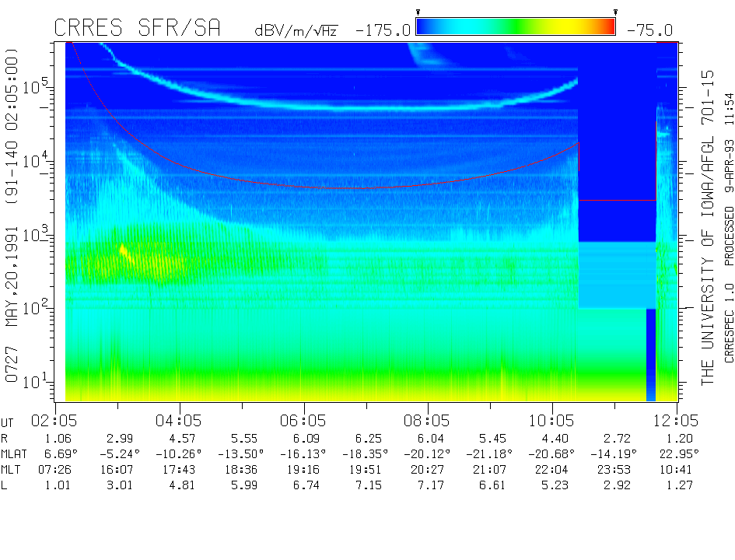Screen dimensions: 735x560
Task: Click the CRRESPEC 1.0 PROCESSED text
Action: (729, 285)
